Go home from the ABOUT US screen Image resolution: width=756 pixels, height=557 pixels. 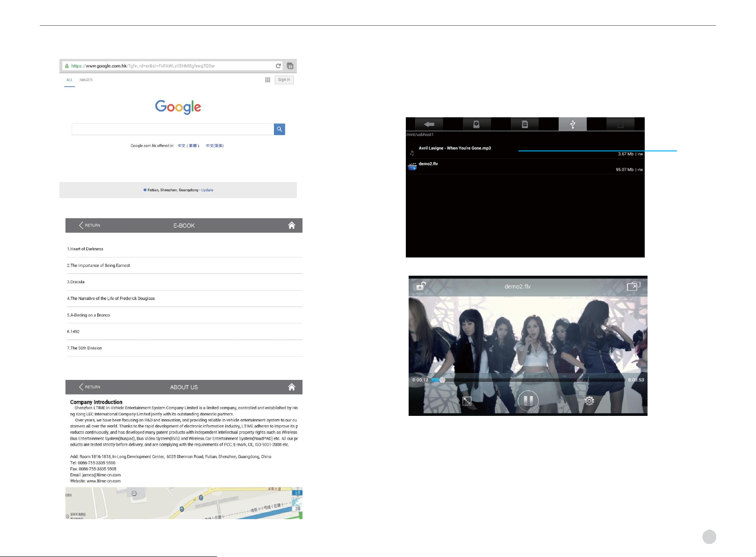click(x=292, y=387)
